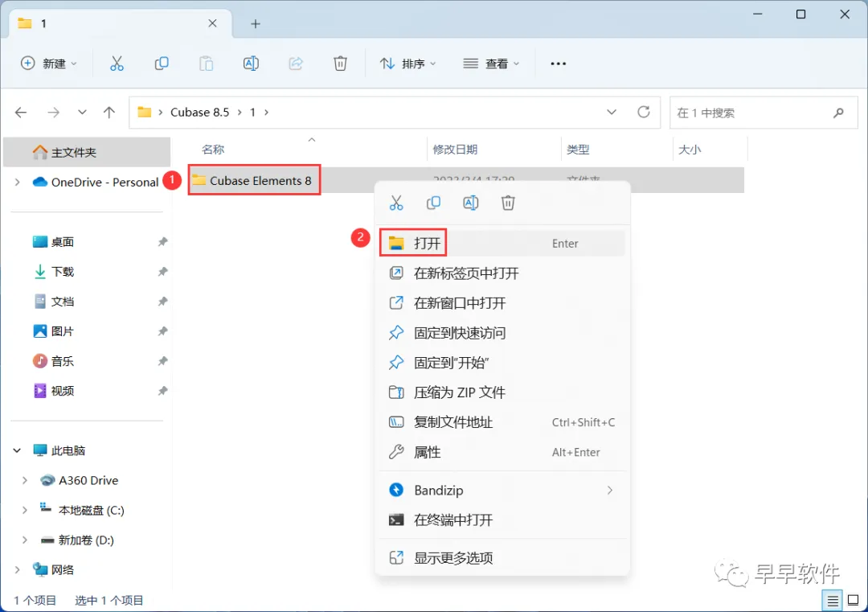Open recent locations dropdown next to the forward arrow
The height and width of the screenshot is (612, 868).
click(82, 113)
